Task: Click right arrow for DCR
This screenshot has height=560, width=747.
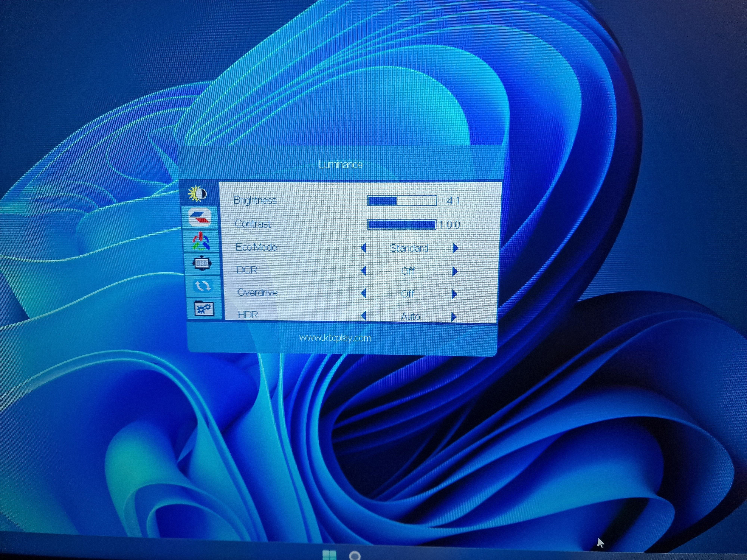Action: (x=455, y=271)
